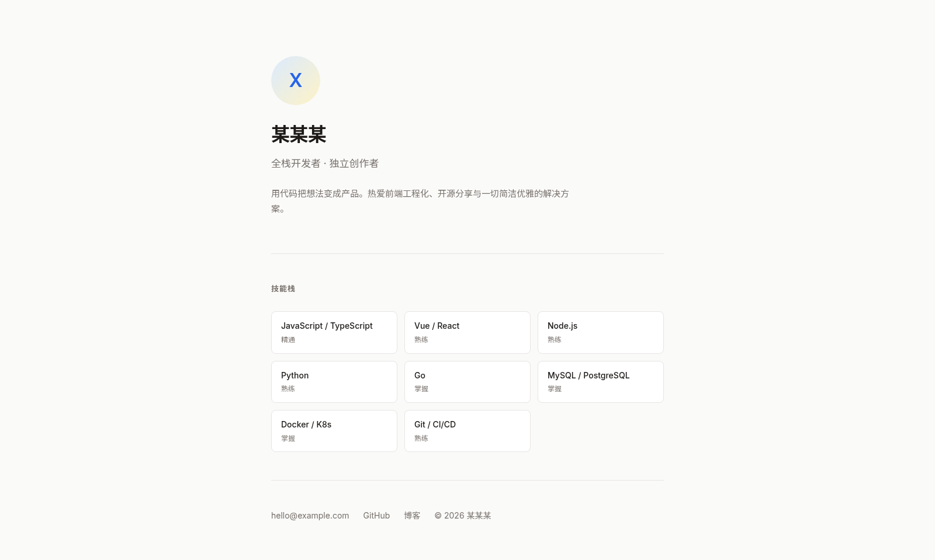This screenshot has width=935, height=560.
Task: Open the JavaScript / TypeScript skill card
Action: [x=334, y=332]
